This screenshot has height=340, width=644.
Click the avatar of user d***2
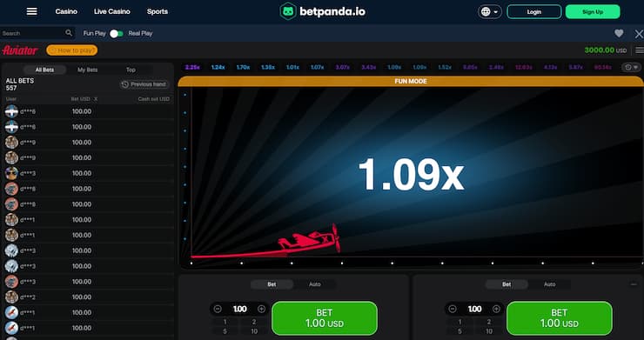coord(11,297)
